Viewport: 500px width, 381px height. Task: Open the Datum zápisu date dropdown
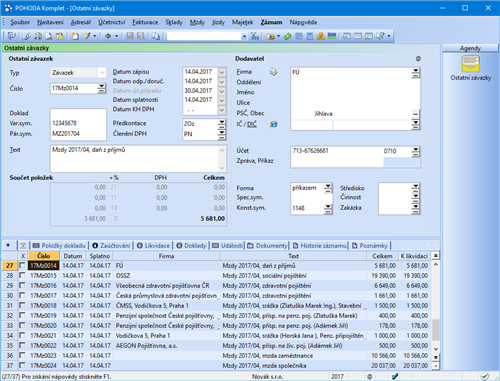tap(222, 72)
